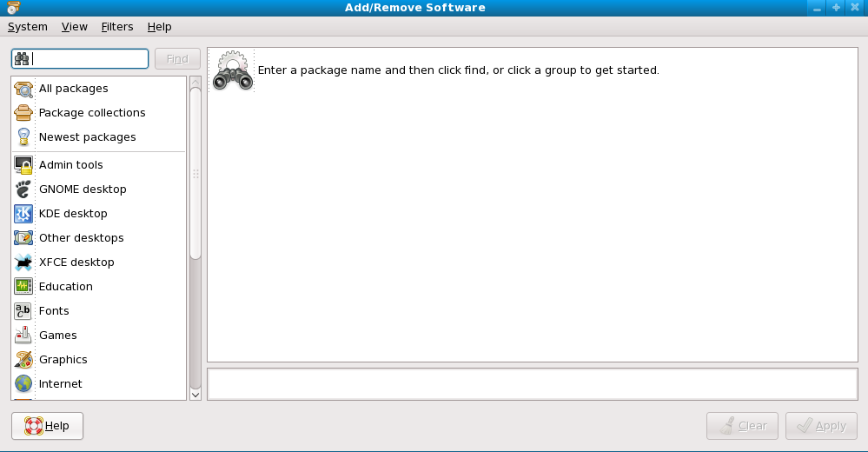This screenshot has height=452, width=868.
Task: Pick the XFCE desktop group
Action: click(x=98, y=263)
